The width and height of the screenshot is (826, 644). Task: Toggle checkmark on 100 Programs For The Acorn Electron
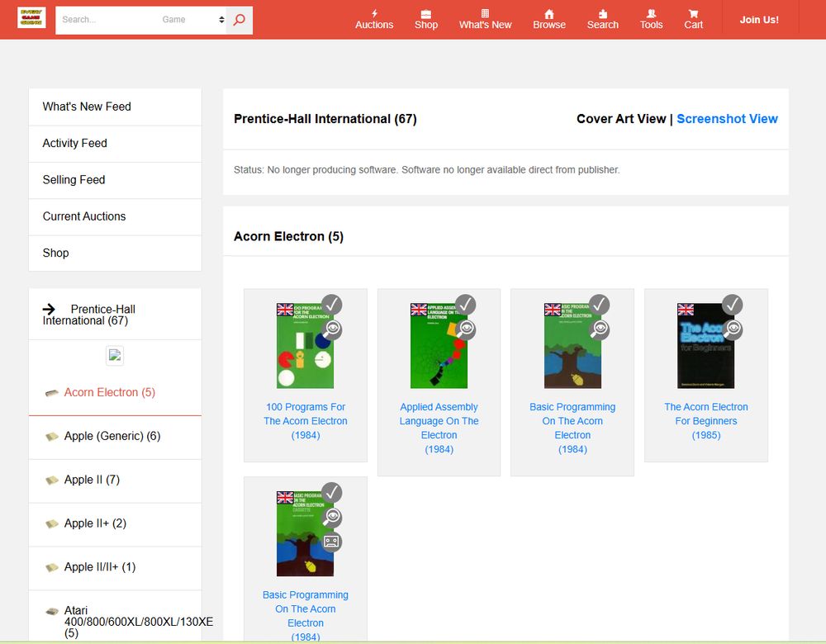332,305
